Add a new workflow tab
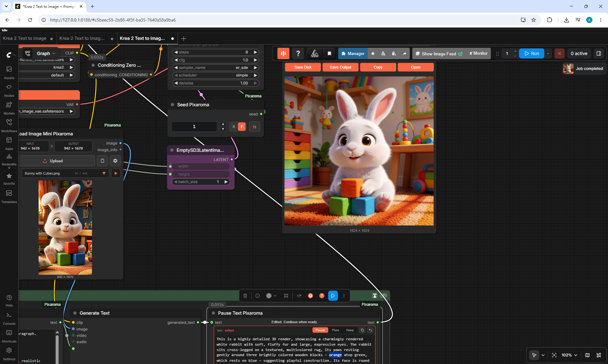 [184, 39]
